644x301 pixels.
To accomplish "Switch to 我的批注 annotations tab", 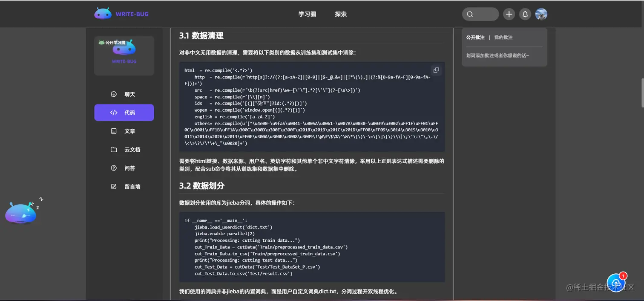I will click(x=503, y=38).
